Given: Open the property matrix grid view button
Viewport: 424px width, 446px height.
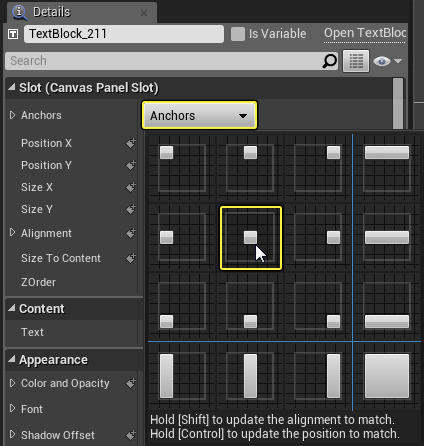Looking at the screenshot, I should [356, 61].
